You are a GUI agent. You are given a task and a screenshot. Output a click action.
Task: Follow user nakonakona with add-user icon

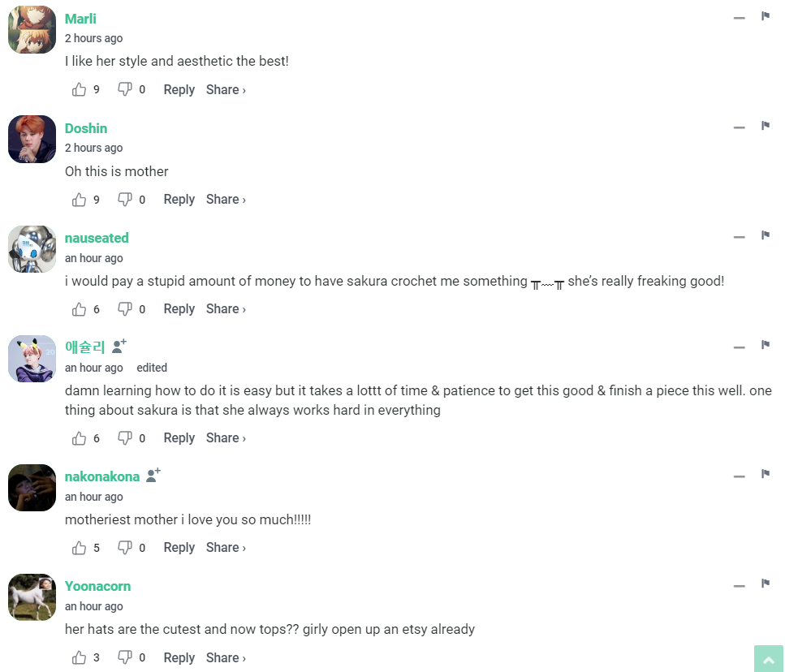coord(153,476)
